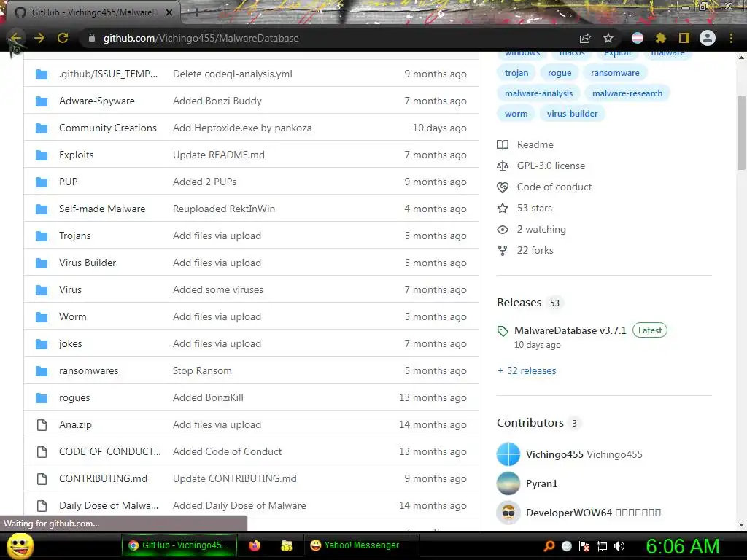Click the volume speaker tray icon
747x560 pixels.
pyautogui.click(x=619, y=546)
